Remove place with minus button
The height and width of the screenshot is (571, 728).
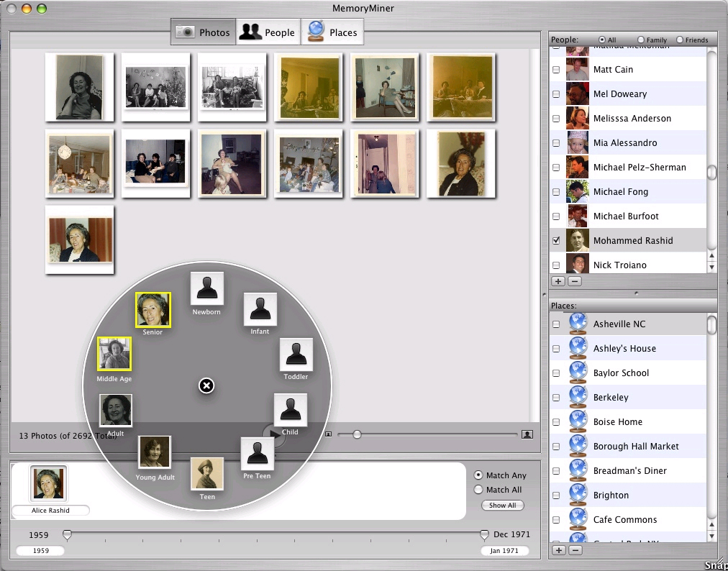pos(575,550)
